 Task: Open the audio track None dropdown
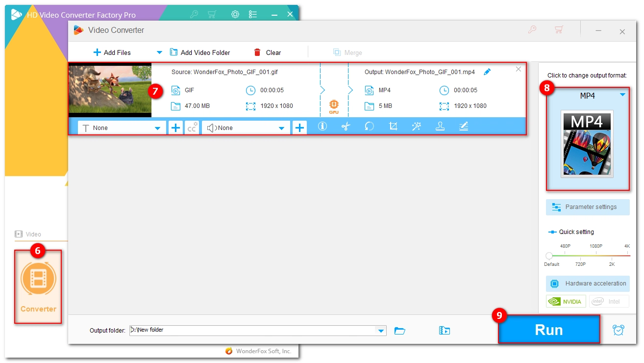246,128
